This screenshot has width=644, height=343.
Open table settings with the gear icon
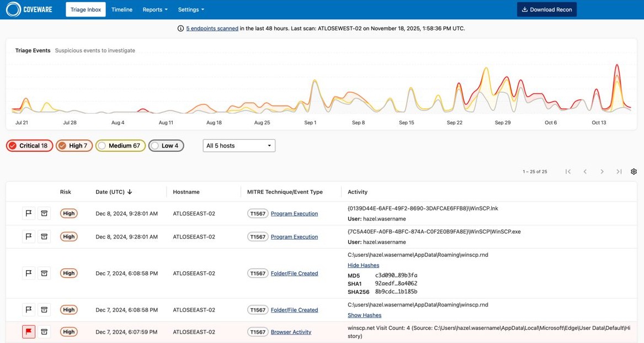click(x=634, y=171)
